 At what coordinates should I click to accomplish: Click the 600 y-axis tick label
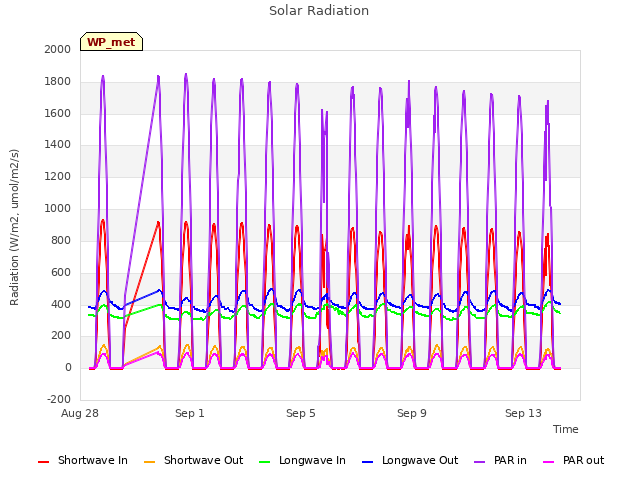61,272
